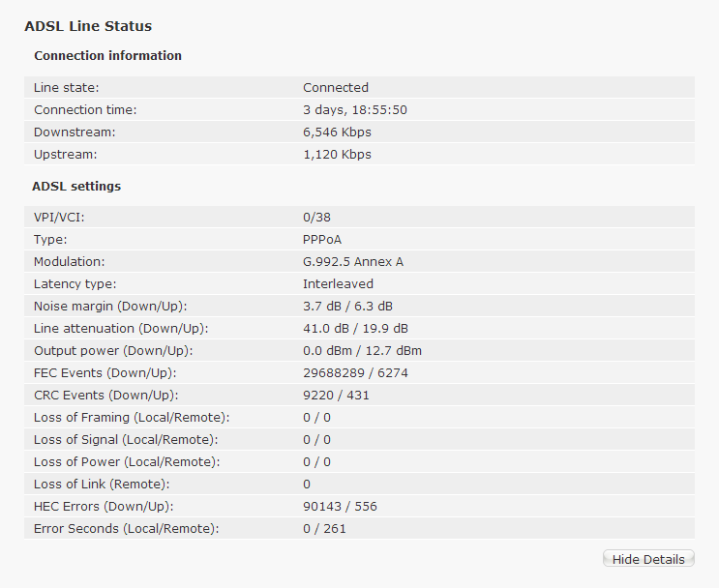
Task: Select the VPI/VCI 0/38 value
Action: tap(316, 218)
